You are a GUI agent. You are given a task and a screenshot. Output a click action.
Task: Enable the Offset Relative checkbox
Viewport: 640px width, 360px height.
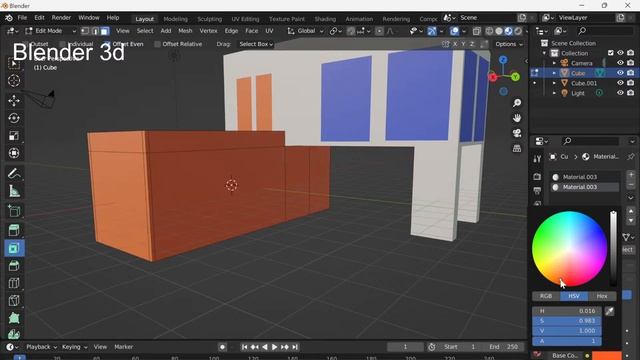coord(157,44)
